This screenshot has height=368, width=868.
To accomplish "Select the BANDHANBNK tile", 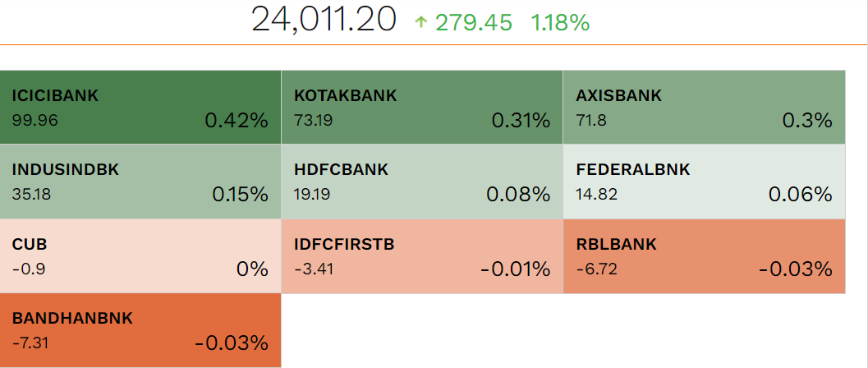I will tap(140, 330).
